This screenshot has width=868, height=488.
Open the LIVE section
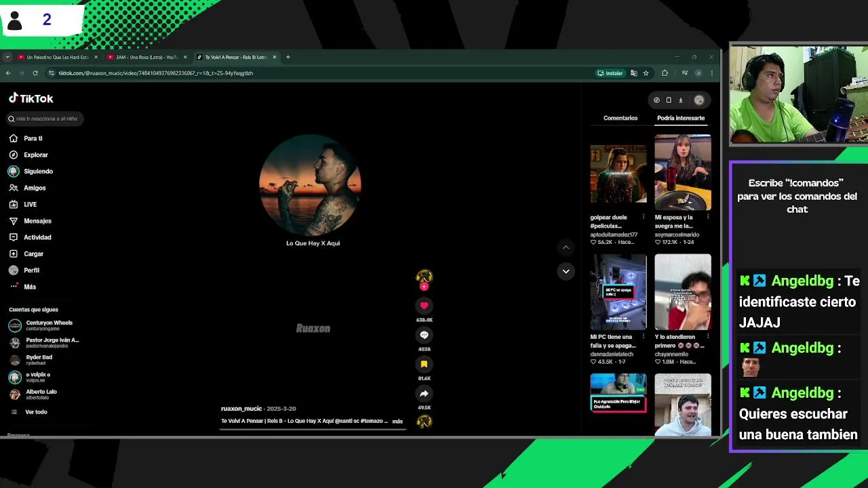pyautogui.click(x=23, y=204)
